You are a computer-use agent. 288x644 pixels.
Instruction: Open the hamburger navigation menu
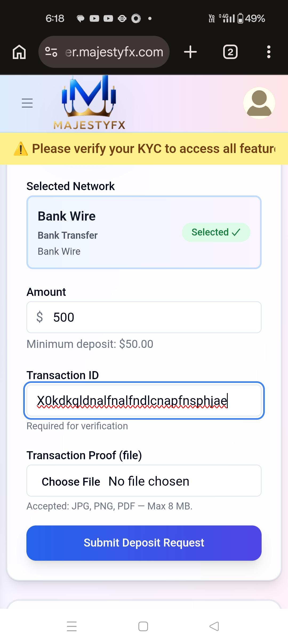[x=27, y=103]
